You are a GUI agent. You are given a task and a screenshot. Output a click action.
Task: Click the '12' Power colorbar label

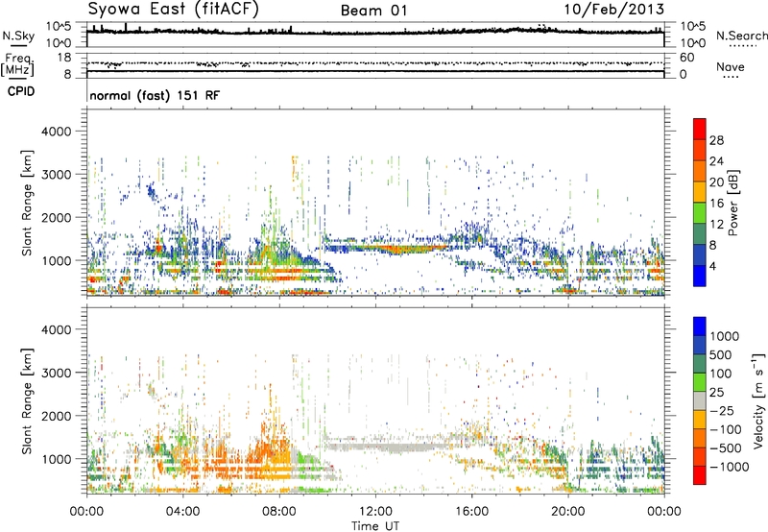[716, 225]
